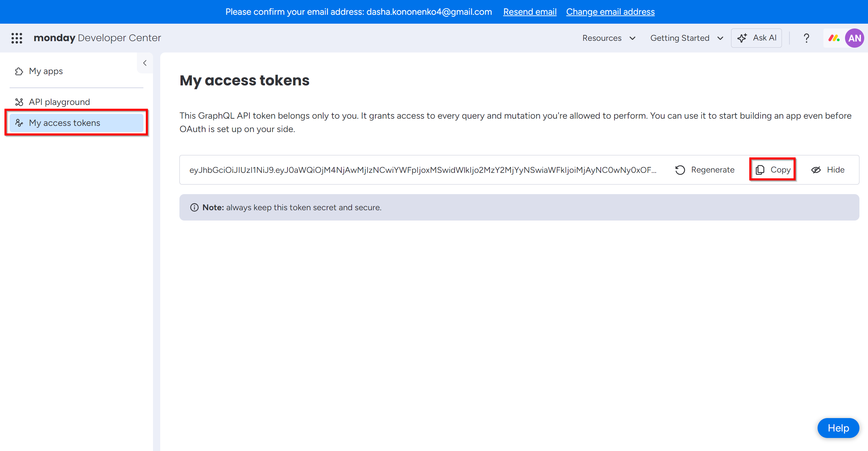Click the My apps puzzle icon

point(19,71)
